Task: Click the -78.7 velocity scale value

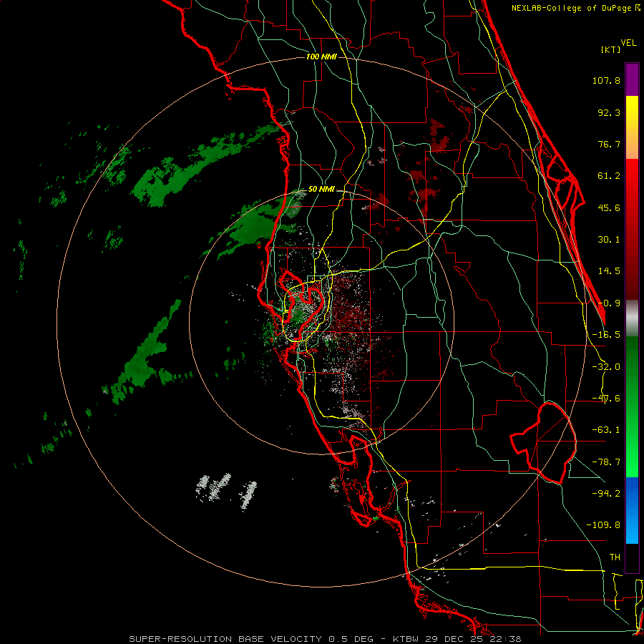Action: tap(606, 462)
